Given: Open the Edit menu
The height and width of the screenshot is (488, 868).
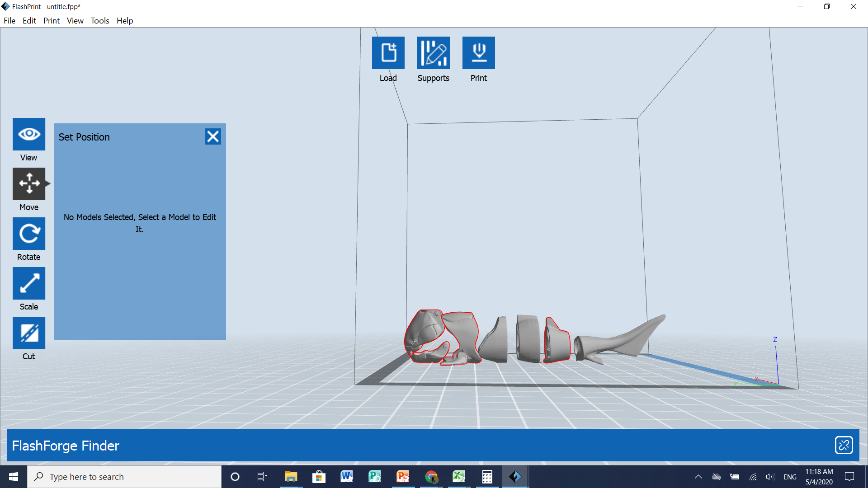Looking at the screenshot, I should click(29, 21).
